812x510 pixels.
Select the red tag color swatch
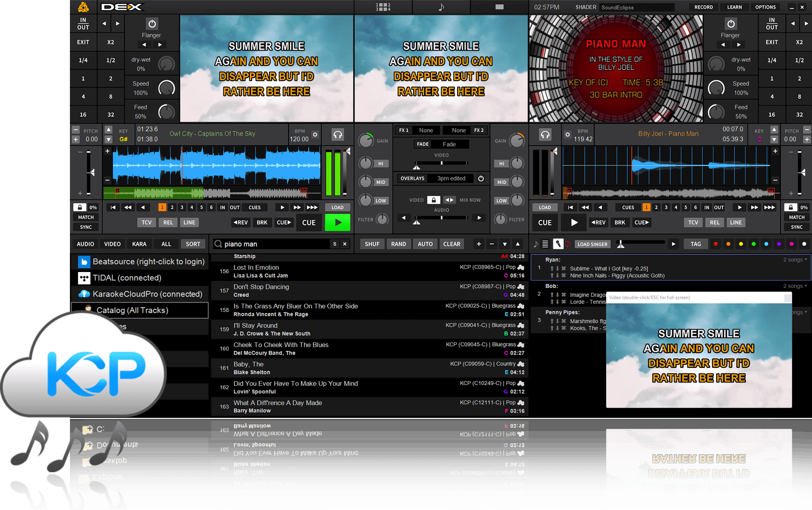click(x=716, y=244)
